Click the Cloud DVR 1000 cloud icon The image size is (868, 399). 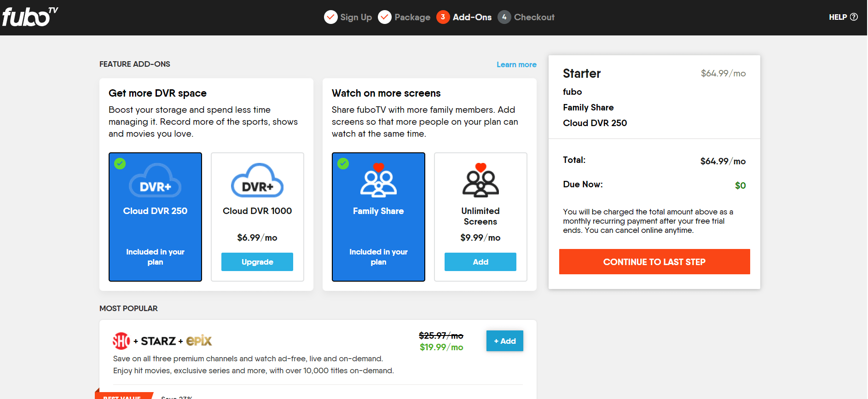(257, 180)
